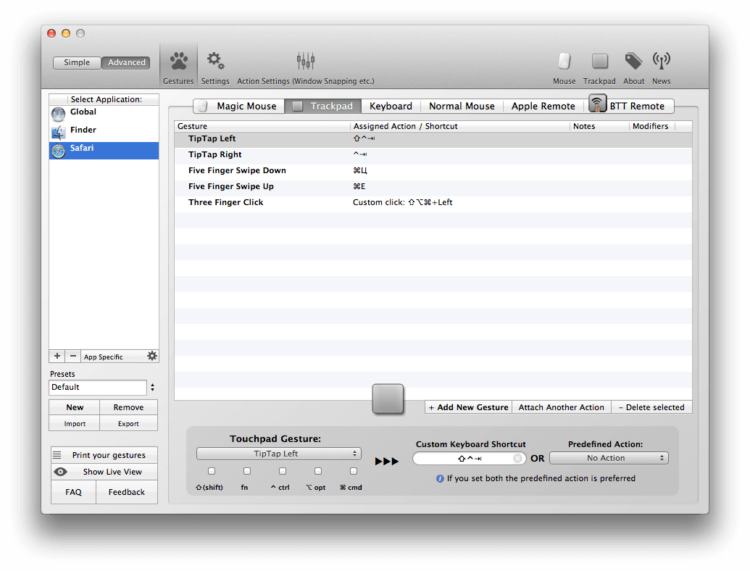The width and height of the screenshot is (750, 571).
Task: Switch to Keyboard tab
Action: point(391,106)
